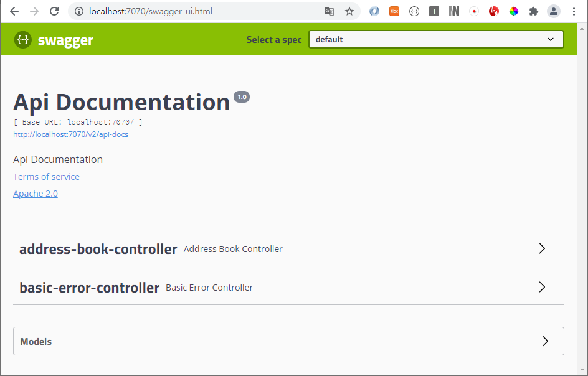The image size is (588, 376).
Task: Open the Terms of service link
Action: pyautogui.click(x=46, y=177)
